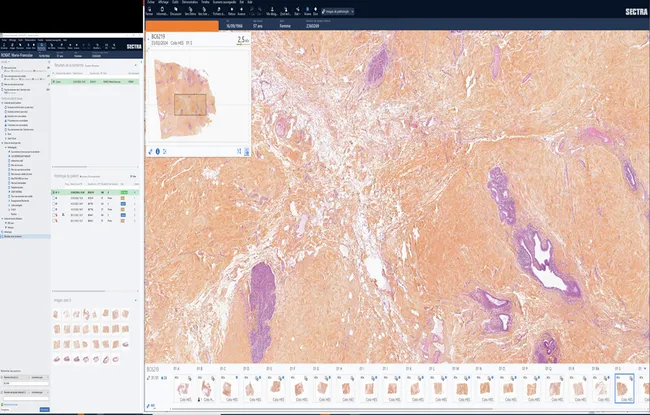Click the Retour navigation icon
Image resolution: width=650 pixels, height=415 pixels.
pyautogui.click(x=232, y=11)
